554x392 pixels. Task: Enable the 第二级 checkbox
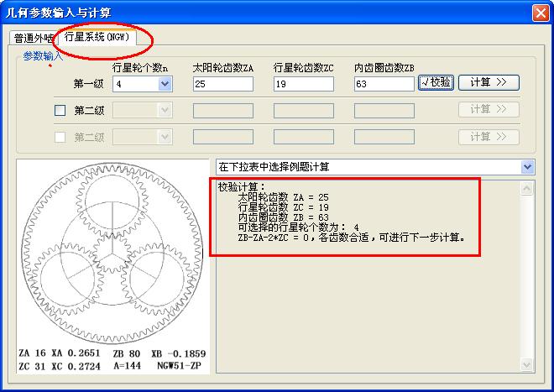point(60,110)
